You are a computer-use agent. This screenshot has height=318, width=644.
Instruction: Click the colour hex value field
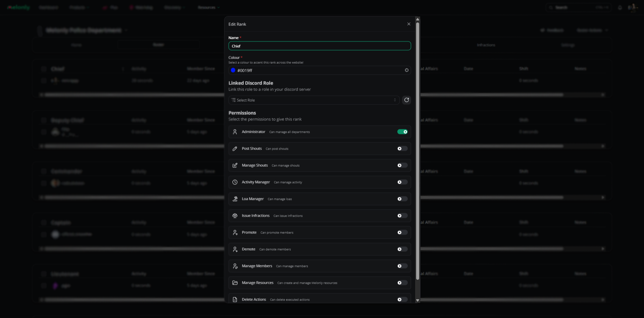[319, 70]
